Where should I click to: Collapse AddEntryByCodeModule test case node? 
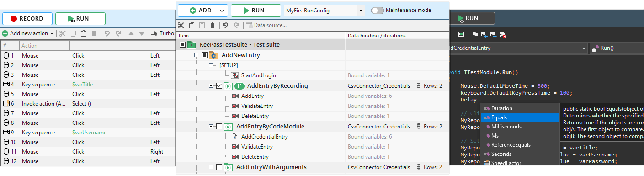pyautogui.click(x=212, y=127)
